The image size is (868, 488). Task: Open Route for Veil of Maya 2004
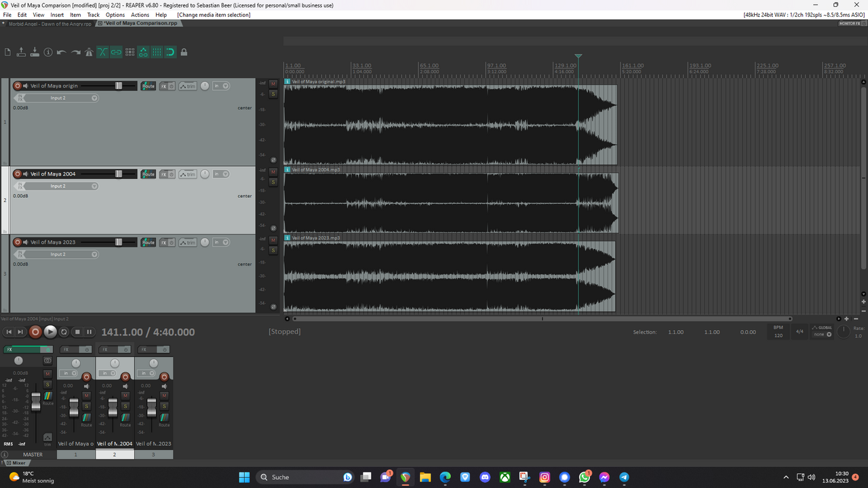(148, 174)
